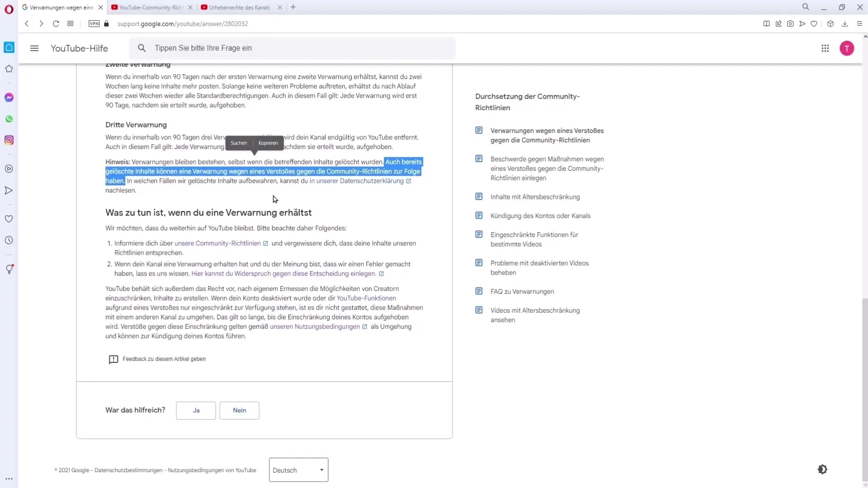
Task: Toggle the dark mode brightness icon
Action: 822,469
